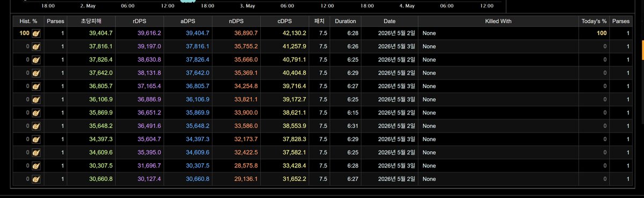Open the job icon in the 36,651.2 rDPS row
The image size is (644, 198).
(x=36, y=113)
